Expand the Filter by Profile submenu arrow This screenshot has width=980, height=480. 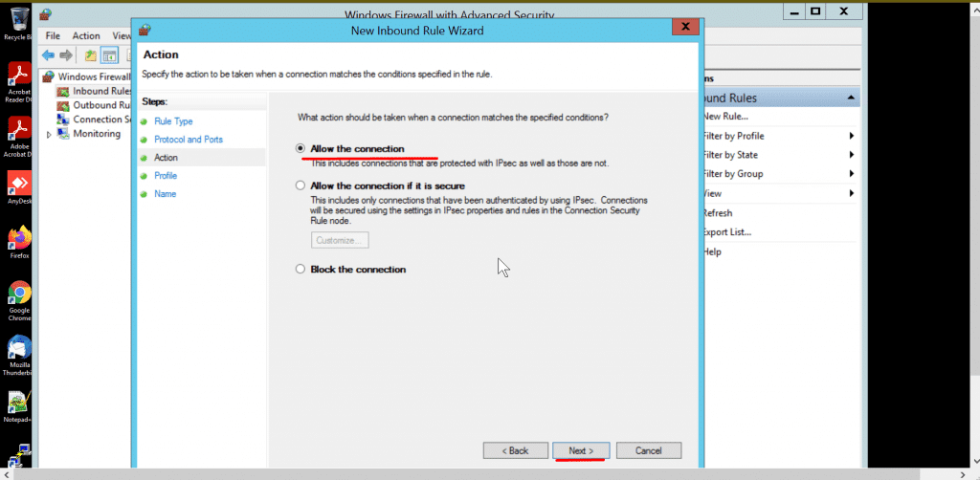pos(851,136)
